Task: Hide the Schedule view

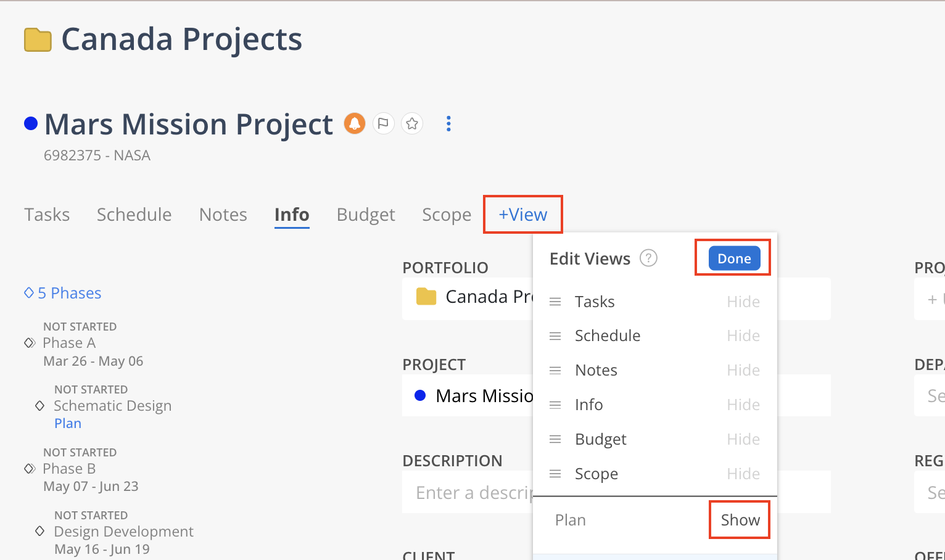Action: pos(743,336)
